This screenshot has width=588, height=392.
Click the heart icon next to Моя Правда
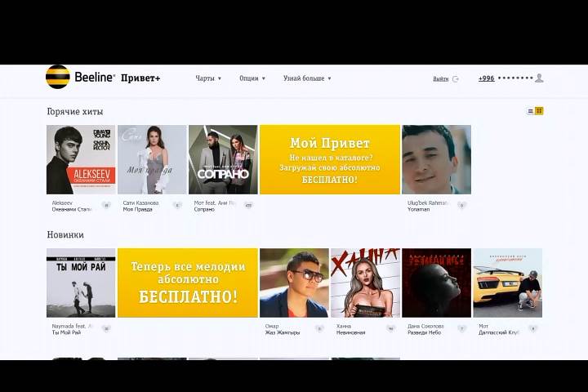177,205
